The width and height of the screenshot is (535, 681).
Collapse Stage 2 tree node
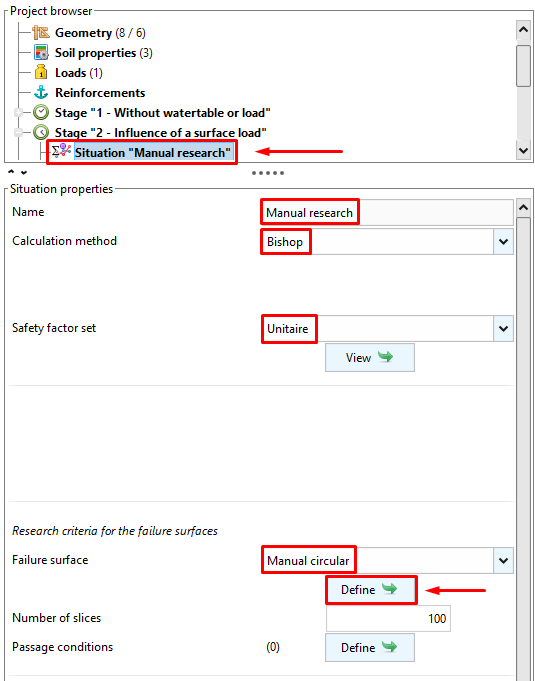coord(19,132)
